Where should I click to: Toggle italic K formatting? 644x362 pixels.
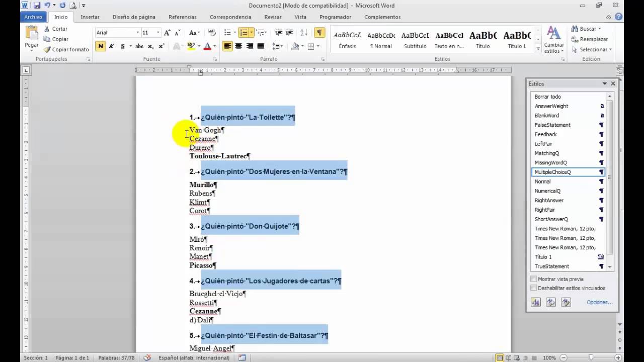111,46
